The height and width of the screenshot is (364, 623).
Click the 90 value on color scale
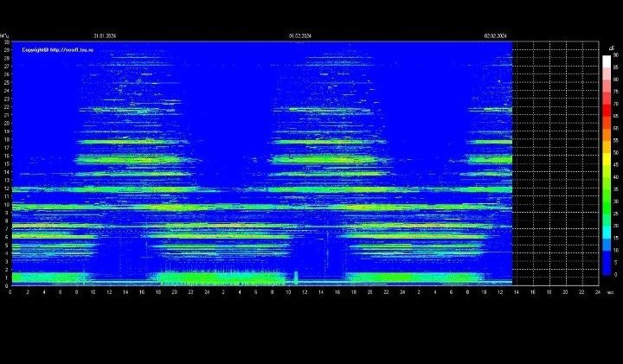pyautogui.click(x=615, y=55)
